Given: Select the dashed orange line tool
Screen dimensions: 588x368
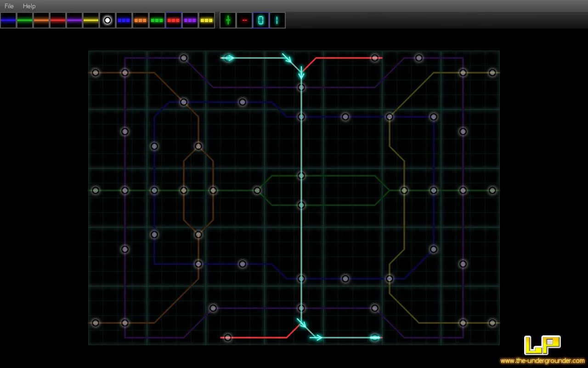Looking at the screenshot, I should pyautogui.click(x=141, y=20).
